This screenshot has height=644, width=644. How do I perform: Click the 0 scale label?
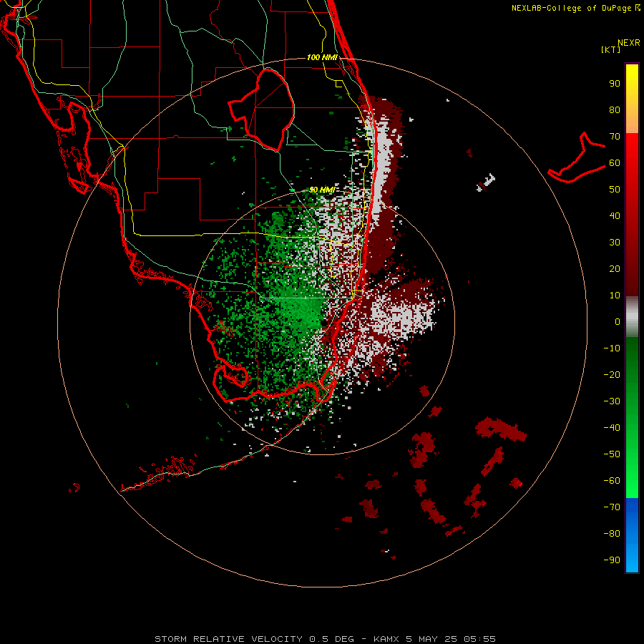coord(618,322)
